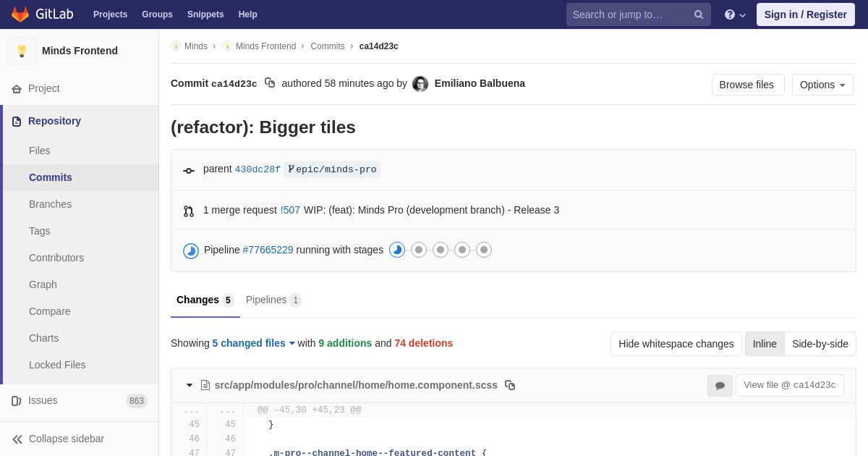Screen dimensions: 868x456
Task: Open Locked Files in repository sidebar
Action: coord(81,365)
